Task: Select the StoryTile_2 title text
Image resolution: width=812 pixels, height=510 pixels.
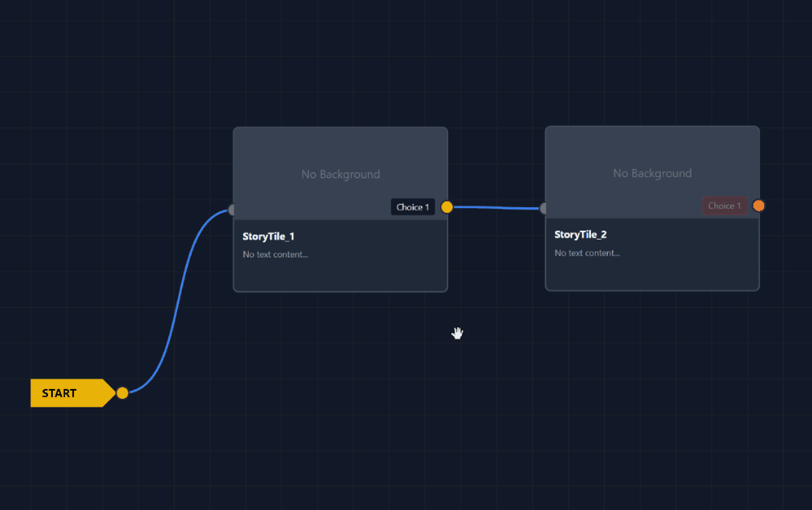Action: [x=580, y=235]
